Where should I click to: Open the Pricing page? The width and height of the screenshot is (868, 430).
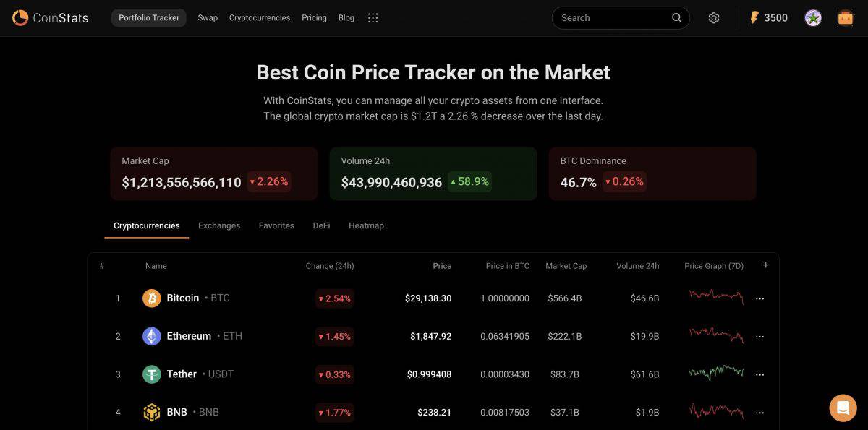click(314, 17)
